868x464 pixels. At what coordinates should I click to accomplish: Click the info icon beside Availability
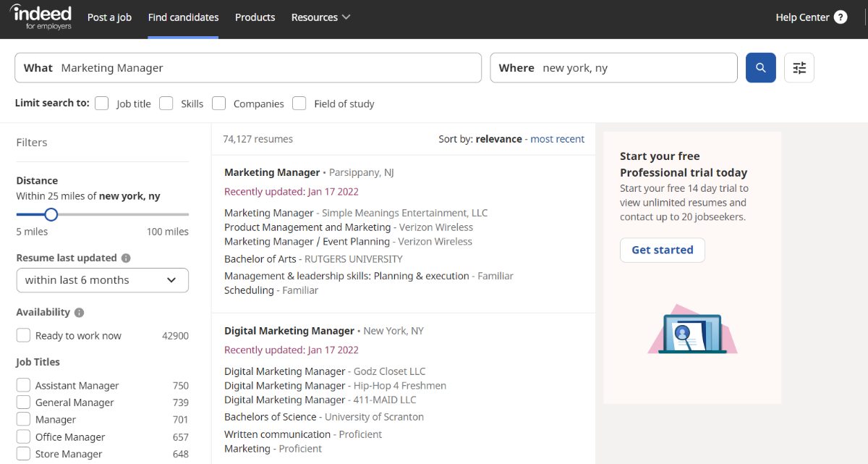coord(79,313)
